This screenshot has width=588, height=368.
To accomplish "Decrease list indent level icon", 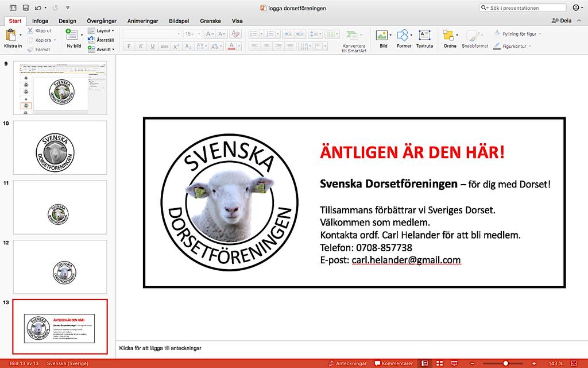I will pyautogui.click(x=288, y=34).
